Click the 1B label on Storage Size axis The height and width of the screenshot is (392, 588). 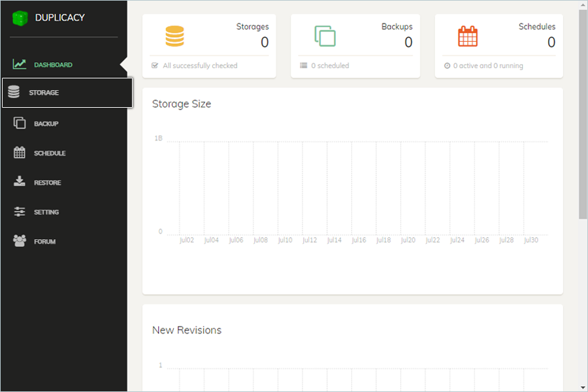(x=158, y=139)
